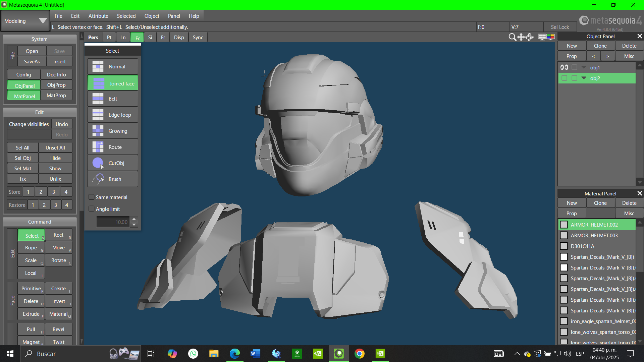The width and height of the screenshot is (644, 362).
Task: Collapse the obj2 tree arrow
Action: tap(584, 78)
